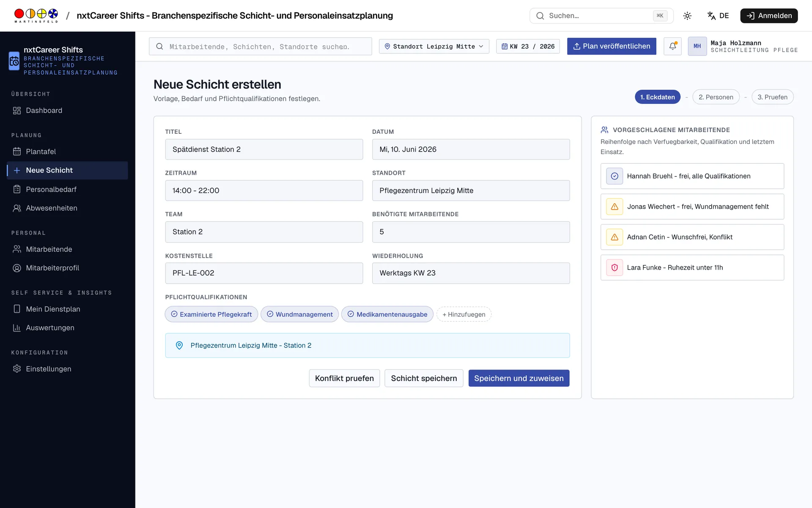Open Mitarbeitende in the sidebar
The image size is (812, 508).
(x=67, y=249)
